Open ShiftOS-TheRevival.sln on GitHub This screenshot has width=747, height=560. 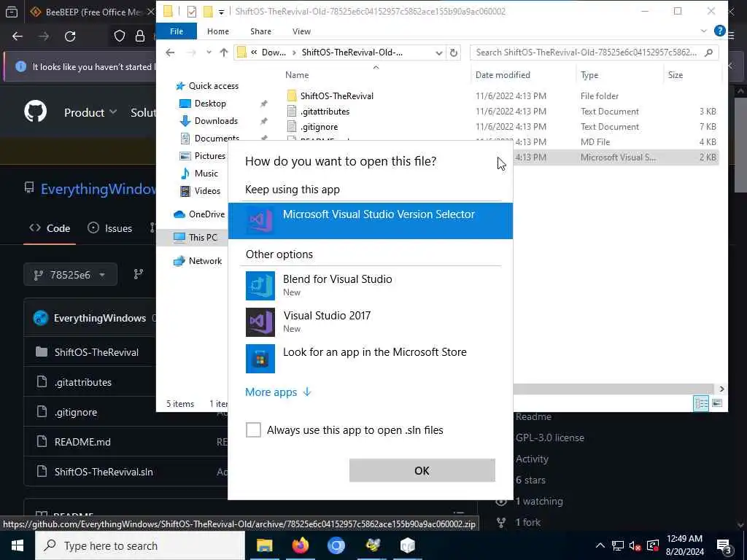[104, 472]
